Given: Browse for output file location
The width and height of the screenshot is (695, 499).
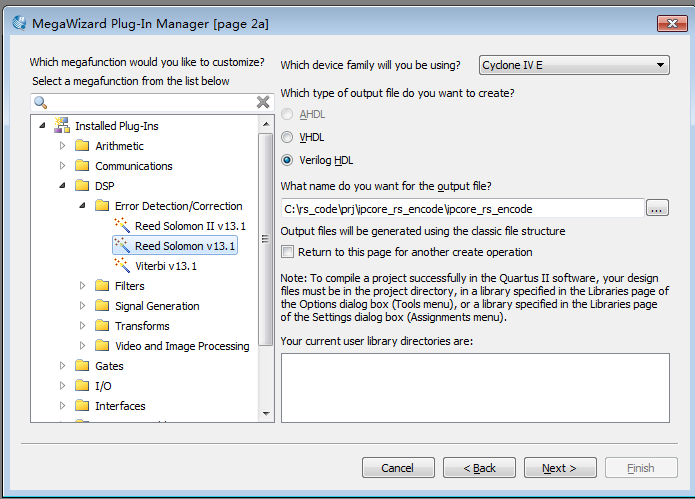Looking at the screenshot, I should coord(657,208).
